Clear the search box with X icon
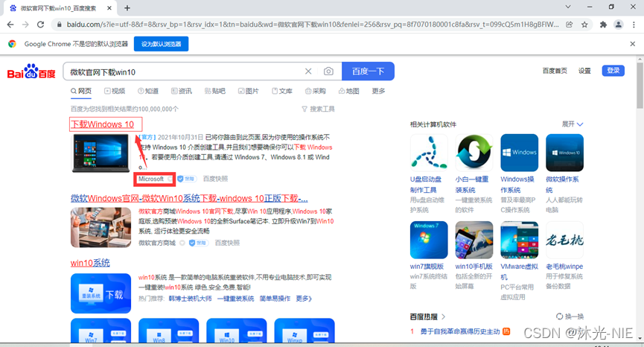The width and height of the screenshot is (644, 347). pyautogui.click(x=308, y=71)
